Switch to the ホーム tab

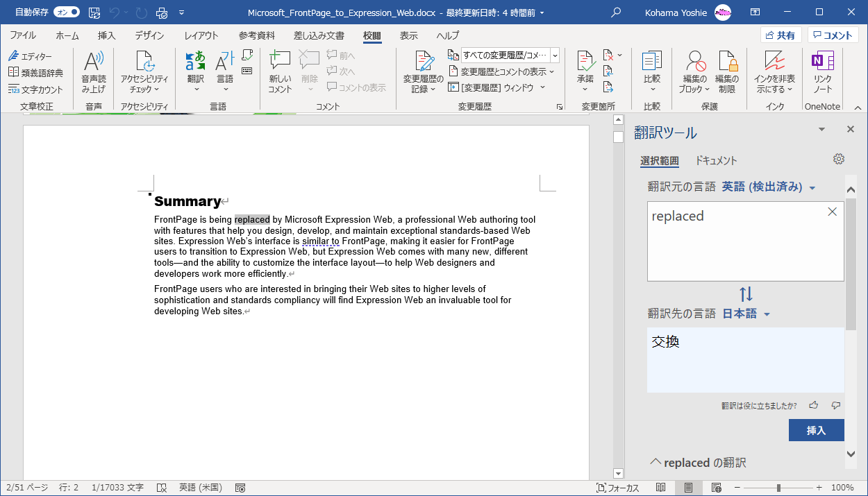coord(67,35)
